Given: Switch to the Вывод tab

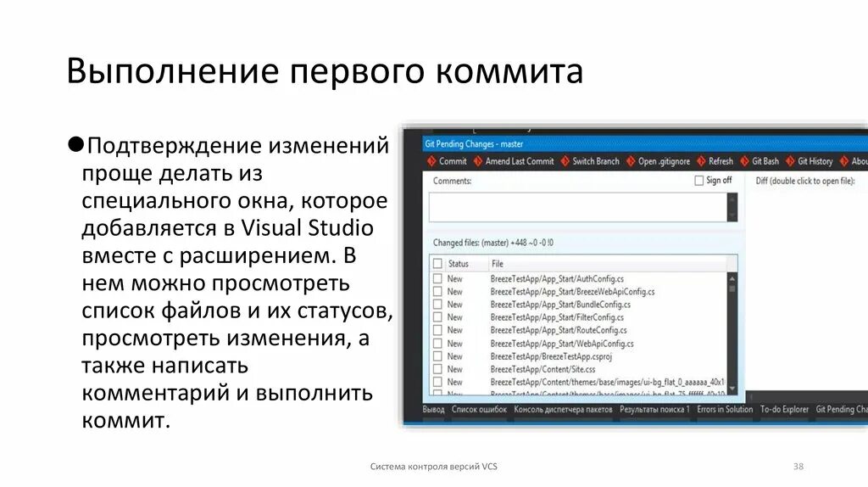Looking at the screenshot, I should 433,410.
